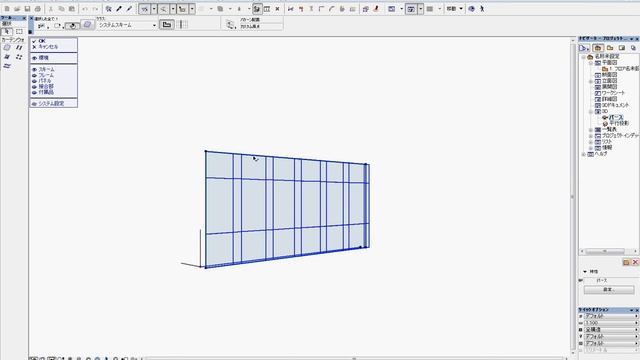Viewport: 640px width, 360px height.
Task: Select 平行投影 in the Navigator tree
Action: pyautogui.click(x=619, y=123)
